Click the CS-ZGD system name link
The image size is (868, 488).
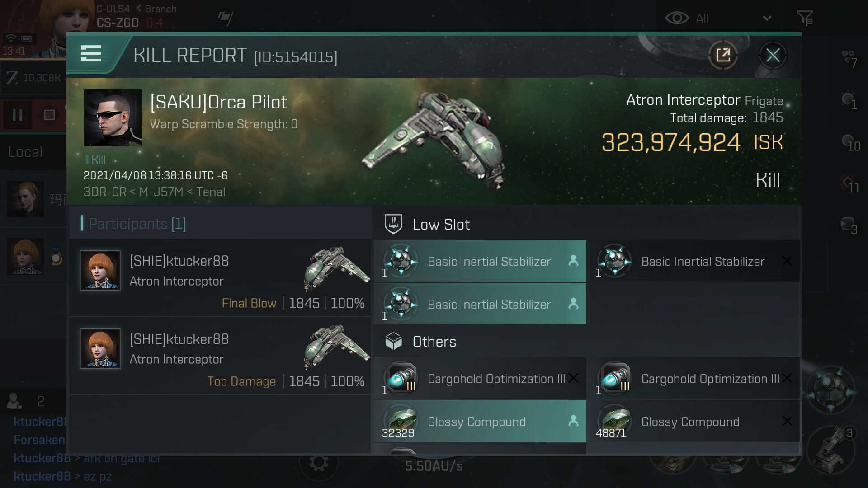(x=118, y=23)
